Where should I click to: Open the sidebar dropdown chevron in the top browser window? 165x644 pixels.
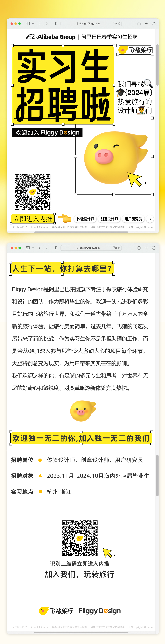(33, 23)
